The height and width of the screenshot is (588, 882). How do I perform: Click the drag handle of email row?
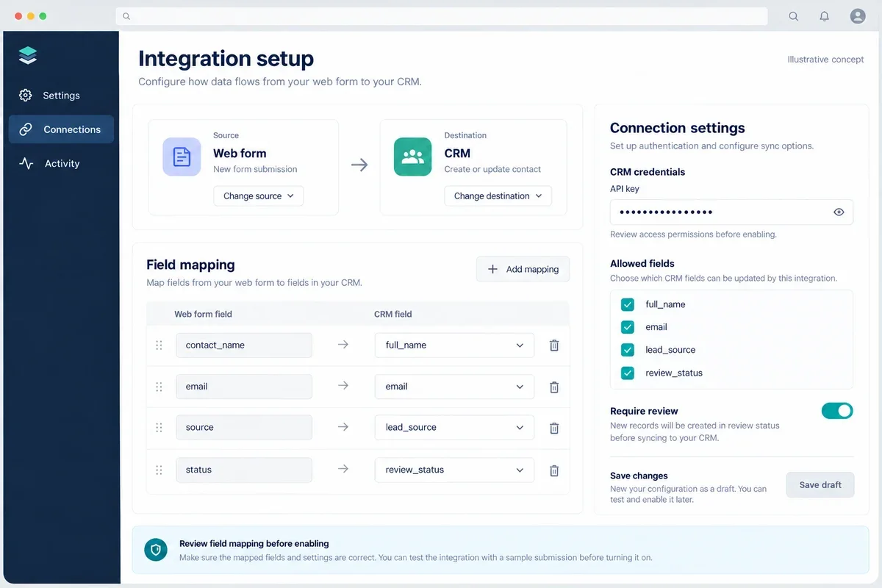[159, 387]
